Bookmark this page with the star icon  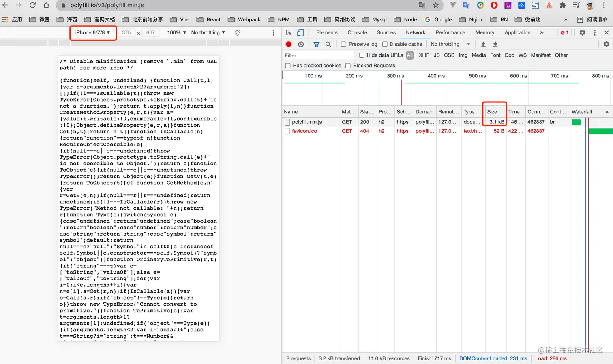[x=436, y=5]
